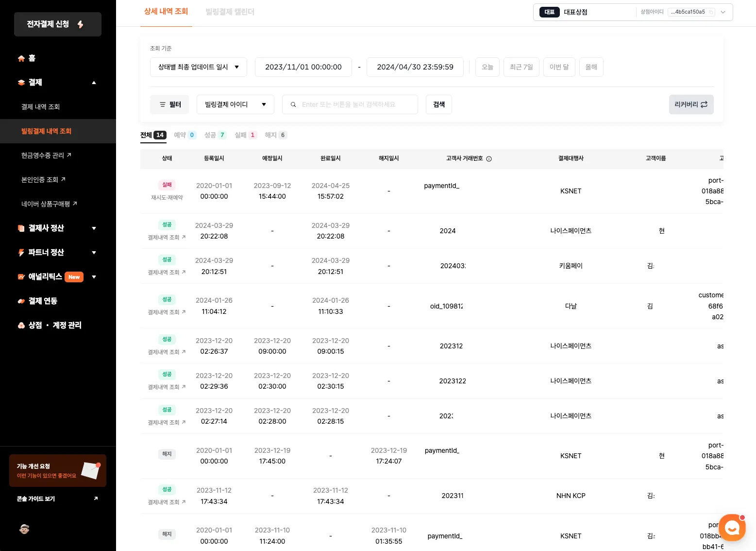Viewport: 756px width, 551px height.
Task: Click the 리커버리 button
Action: [691, 104]
